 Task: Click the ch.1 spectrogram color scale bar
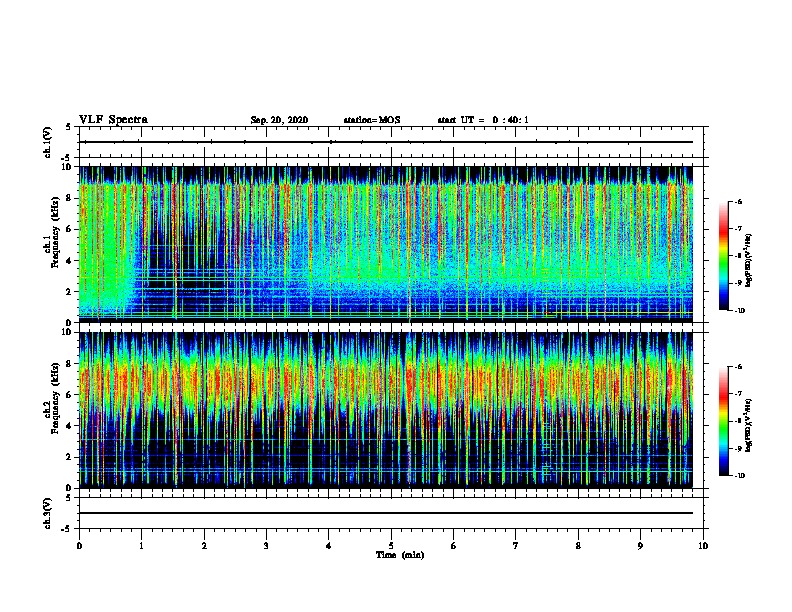(724, 256)
